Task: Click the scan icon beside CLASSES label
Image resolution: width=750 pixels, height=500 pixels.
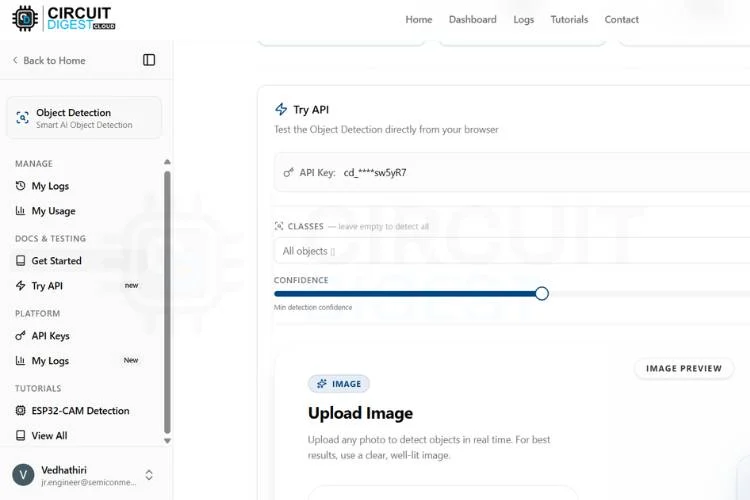Action: (x=279, y=226)
